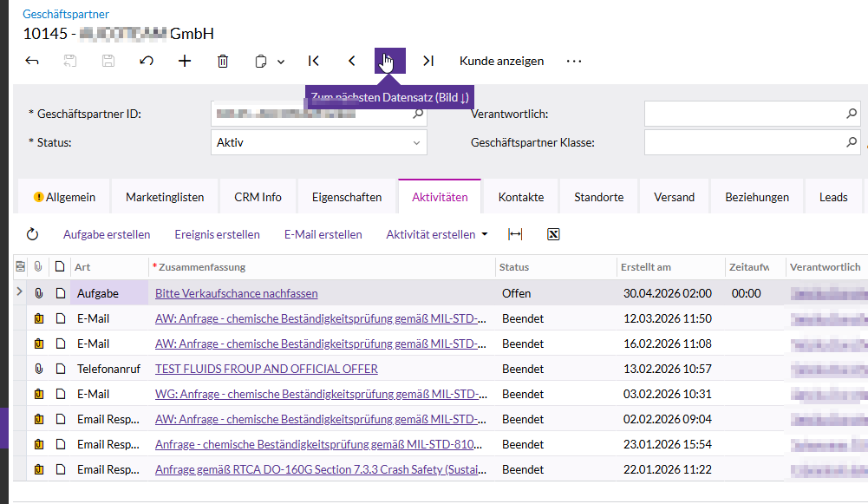The width and height of the screenshot is (868, 504).
Task: Open attachments of the Aufgabe row
Action: 39,293
